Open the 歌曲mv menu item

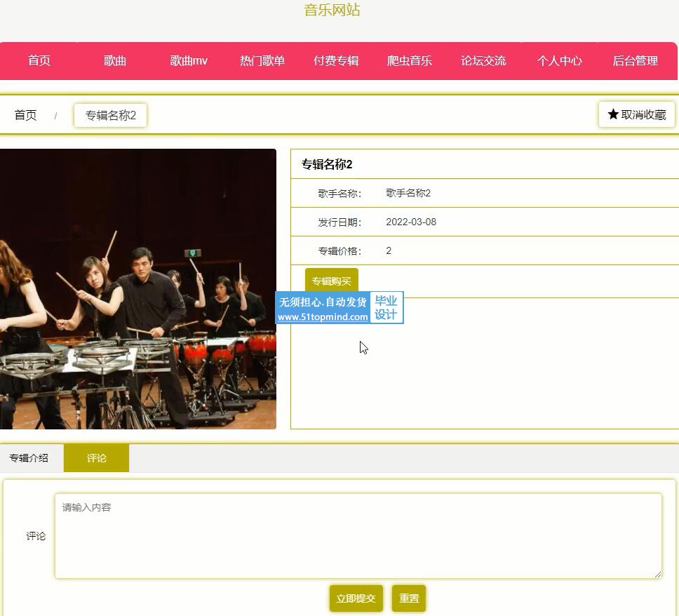pos(189,60)
